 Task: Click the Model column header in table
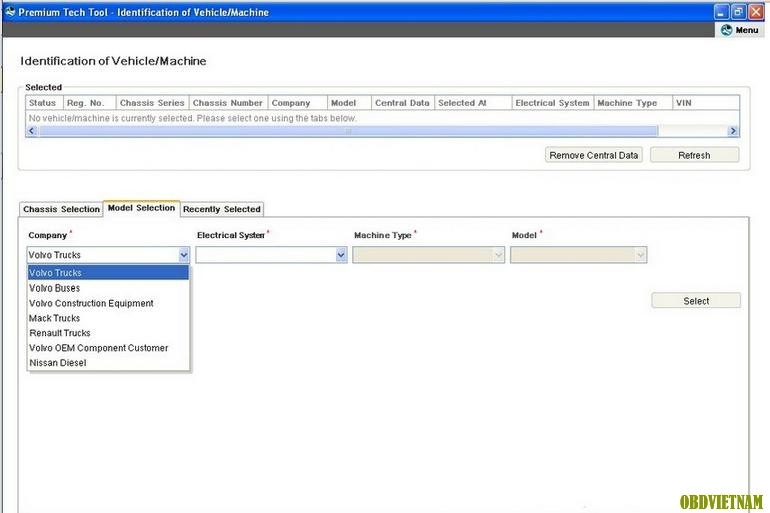coord(349,103)
